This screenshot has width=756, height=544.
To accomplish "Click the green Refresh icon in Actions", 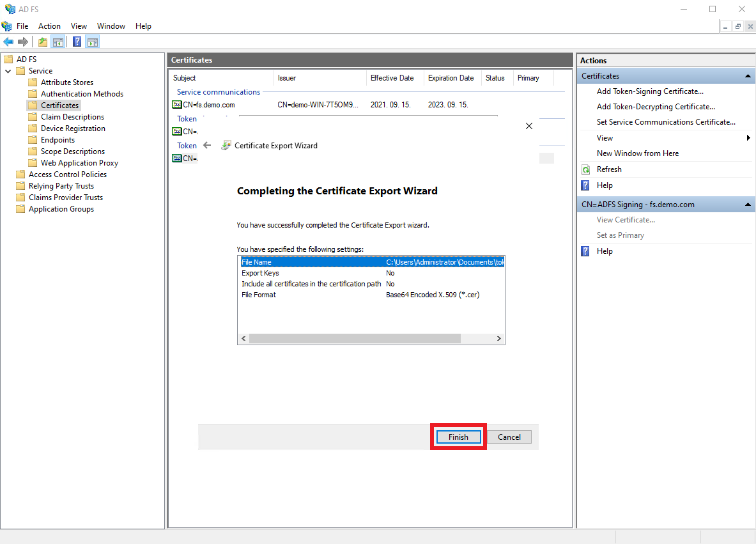I will pos(585,169).
